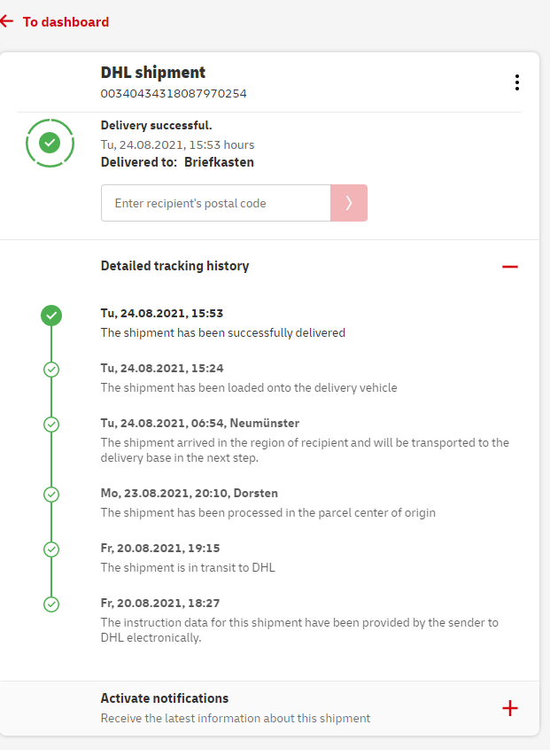This screenshot has width=550, height=756.
Task: Click the filled green delivered timeline marker
Action: 51,315
